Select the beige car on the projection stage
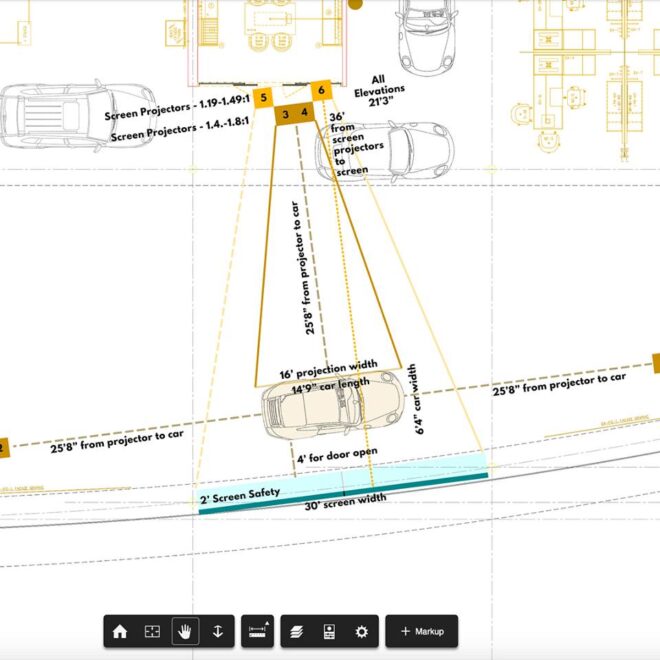660x660 pixels. [x=333, y=404]
